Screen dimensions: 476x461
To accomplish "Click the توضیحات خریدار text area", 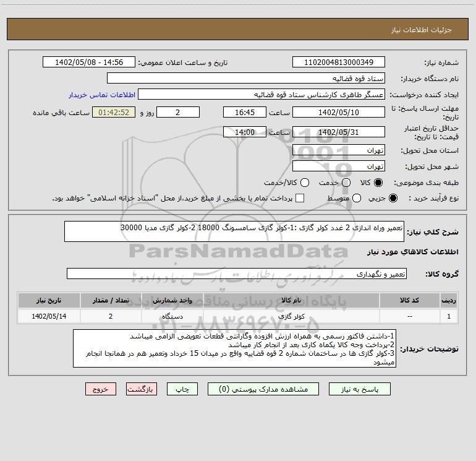I will 235,348.
